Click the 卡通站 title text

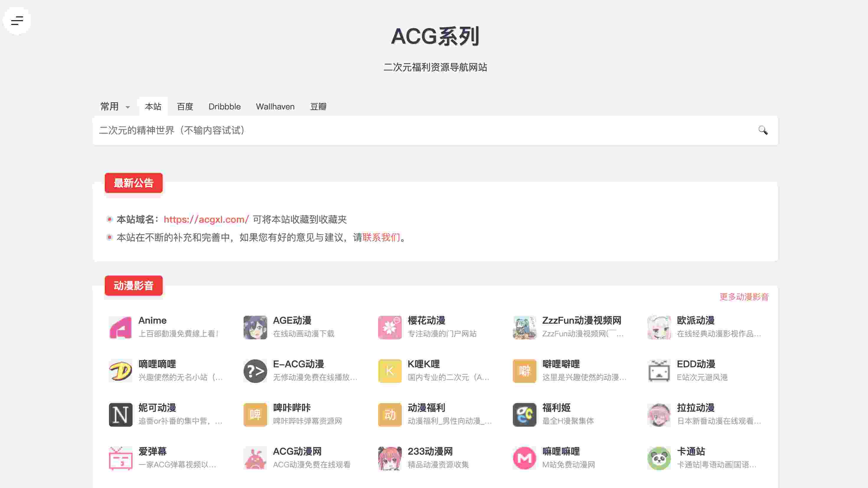point(691,451)
